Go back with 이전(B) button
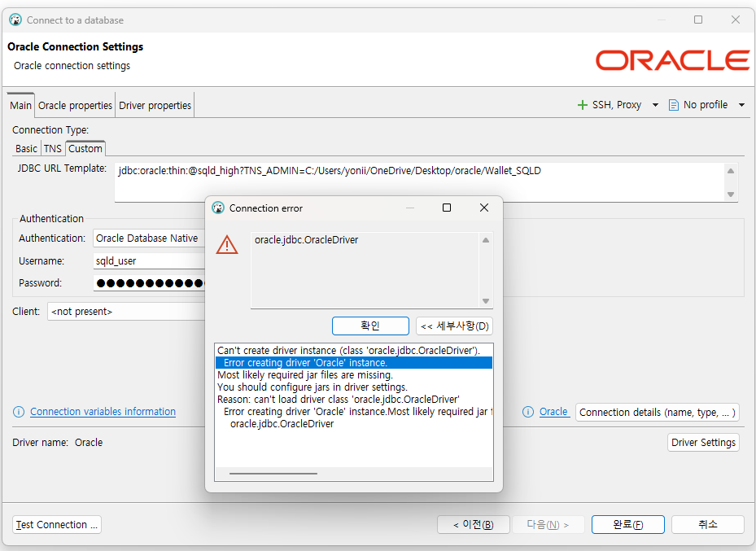 [x=473, y=524]
